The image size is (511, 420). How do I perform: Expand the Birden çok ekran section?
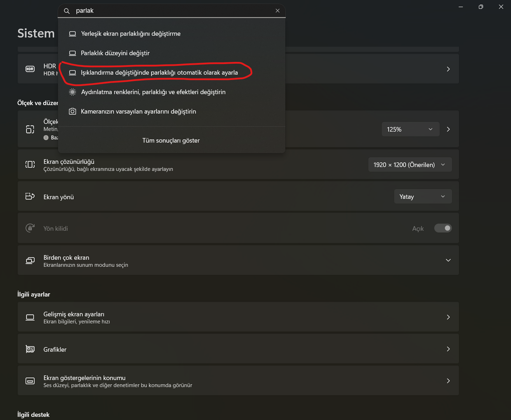(448, 260)
